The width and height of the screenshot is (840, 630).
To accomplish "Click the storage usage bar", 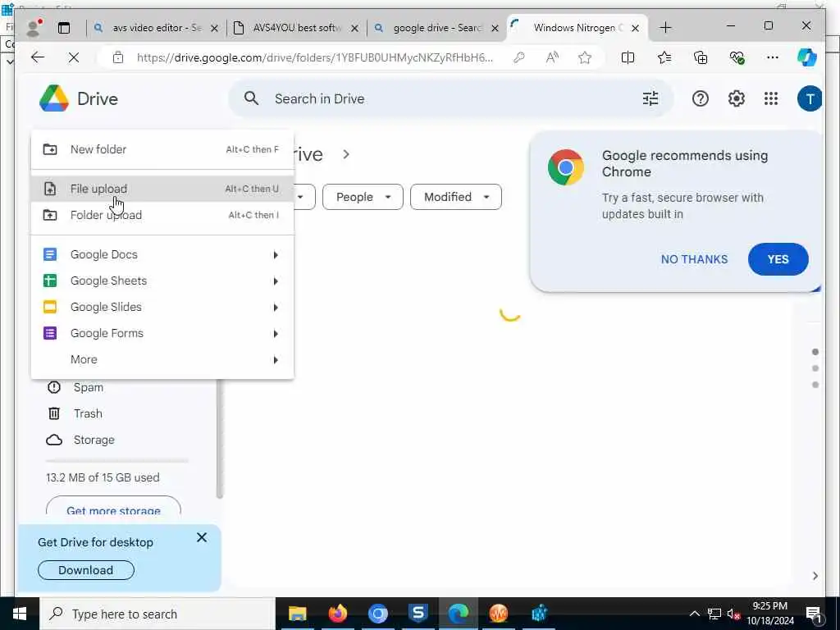I will [117, 461].
